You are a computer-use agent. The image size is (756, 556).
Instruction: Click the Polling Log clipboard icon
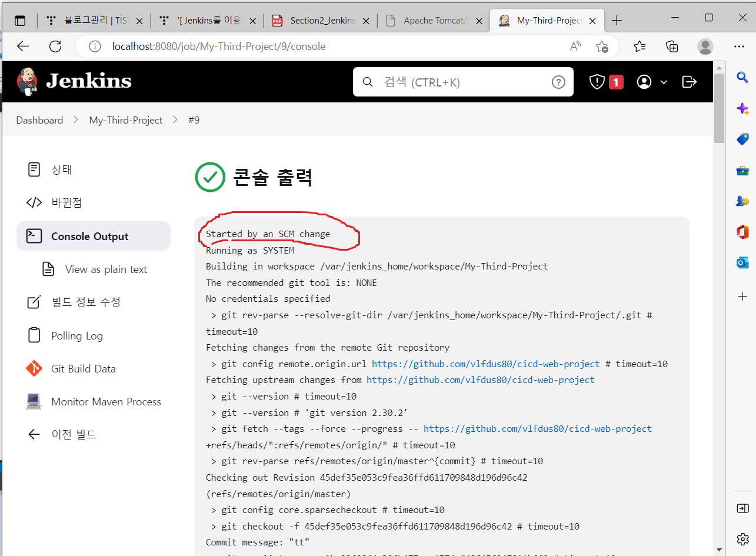[34, 335]
